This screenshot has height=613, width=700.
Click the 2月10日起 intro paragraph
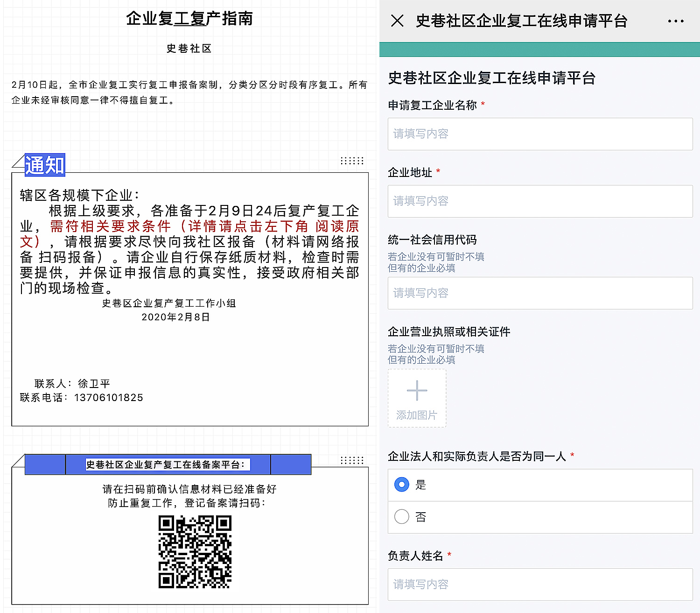pos(189,92)
